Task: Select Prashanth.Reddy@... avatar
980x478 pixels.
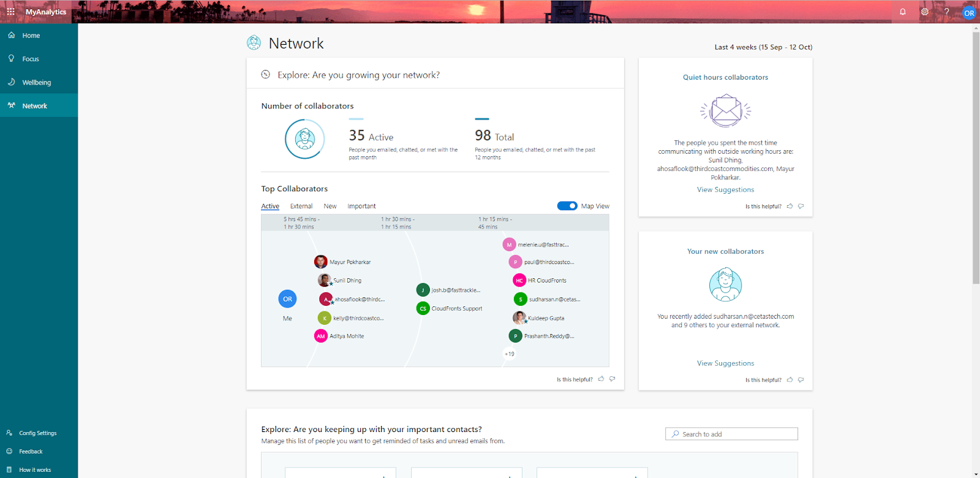Action: [516, 336]
